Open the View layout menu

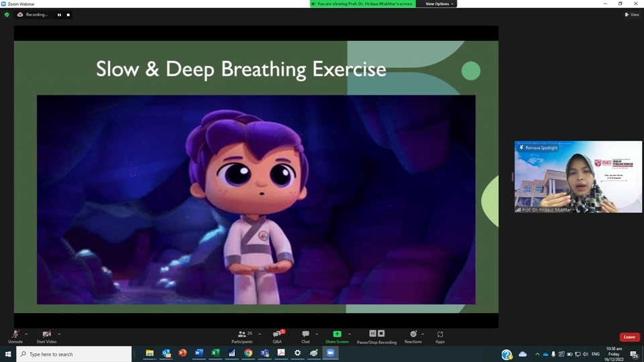tap(633, 15)
